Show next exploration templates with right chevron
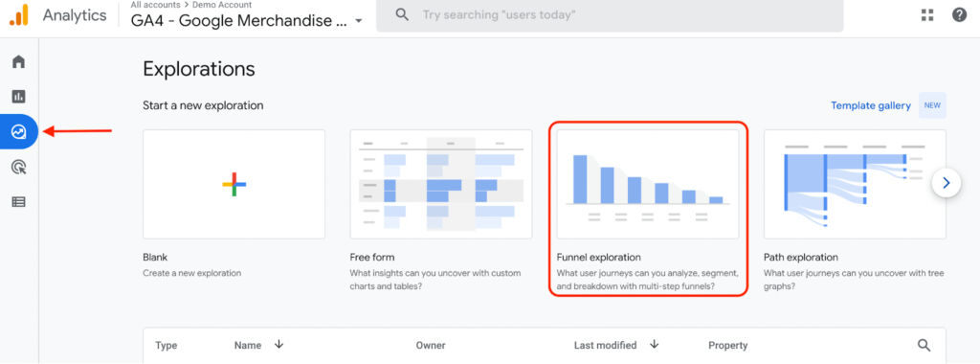Viewport: 980px width, 364px height. coord(946,183)
